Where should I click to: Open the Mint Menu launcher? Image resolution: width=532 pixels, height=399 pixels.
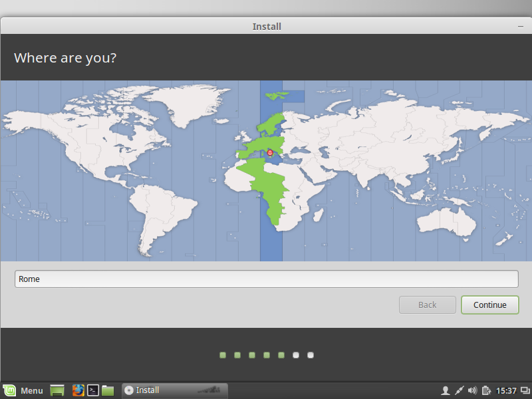(23, 390)
